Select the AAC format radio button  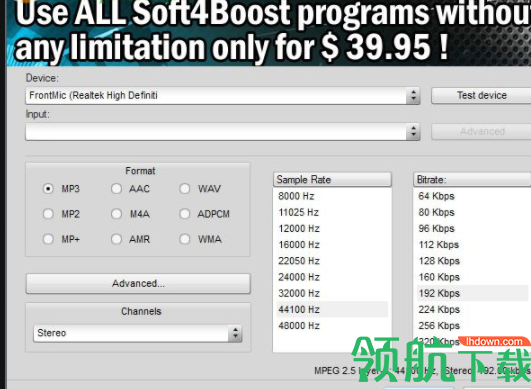(116, 189)
